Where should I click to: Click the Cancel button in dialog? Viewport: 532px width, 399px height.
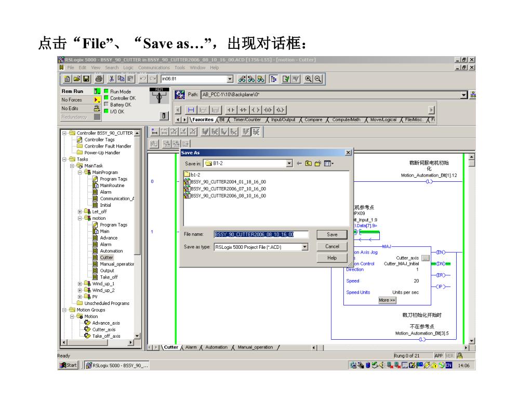point(332,246)
